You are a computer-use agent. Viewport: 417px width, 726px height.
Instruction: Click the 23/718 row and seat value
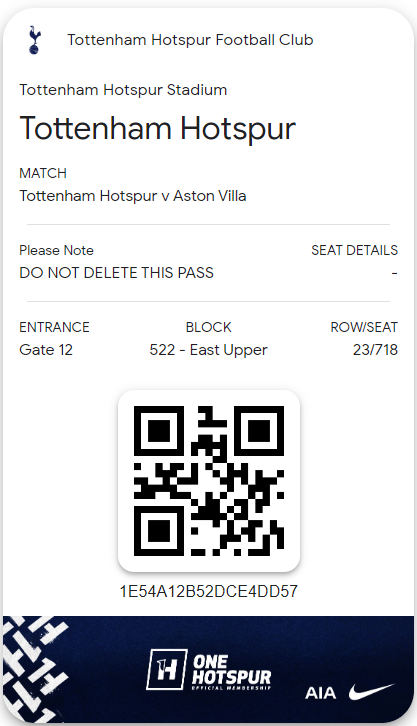[375, 350]
